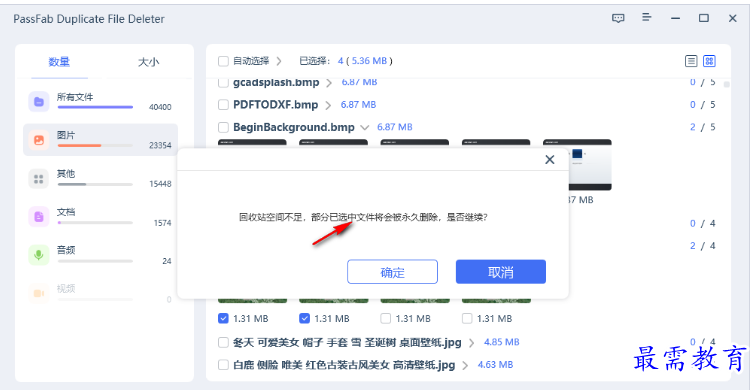
Task: Expand the PDFTODXF.bmp group
Action: [328, 105]
